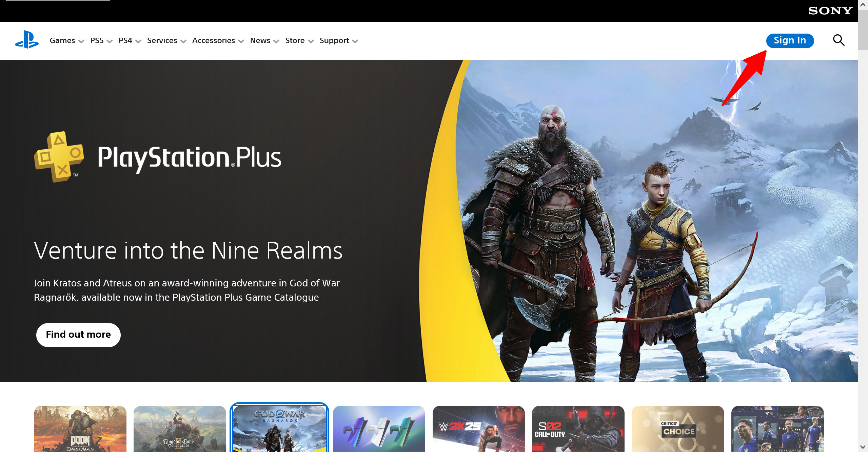Image resolution: width=868 pixels, height=452 pixels.
Task: Open the Accessories menu label
Action: [x=214, y=40]
